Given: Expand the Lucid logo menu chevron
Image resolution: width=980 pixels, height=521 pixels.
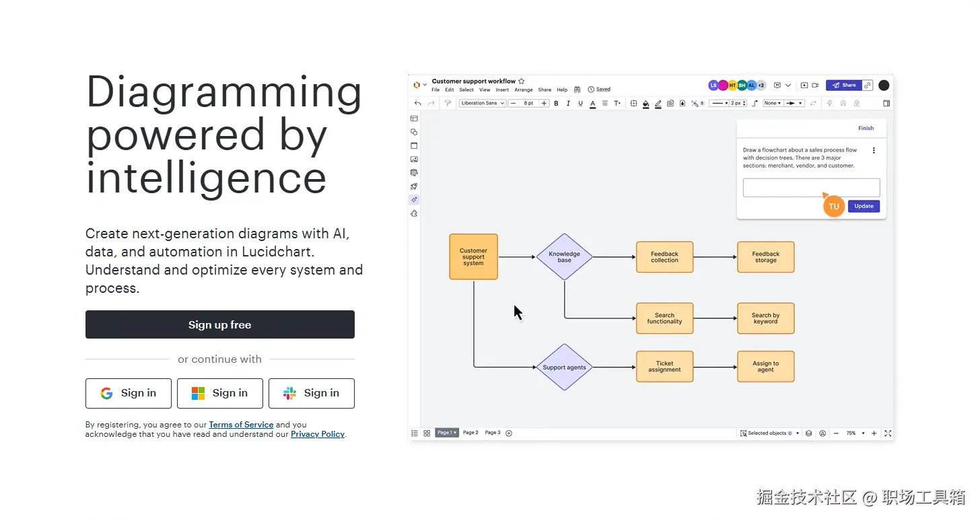Looking at the screenshot, I should tap(425, 85).
